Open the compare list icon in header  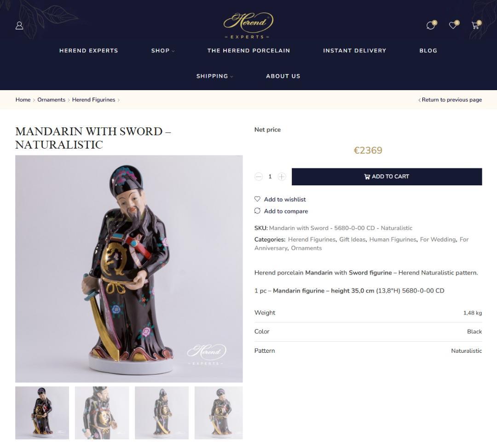[430, 26]
